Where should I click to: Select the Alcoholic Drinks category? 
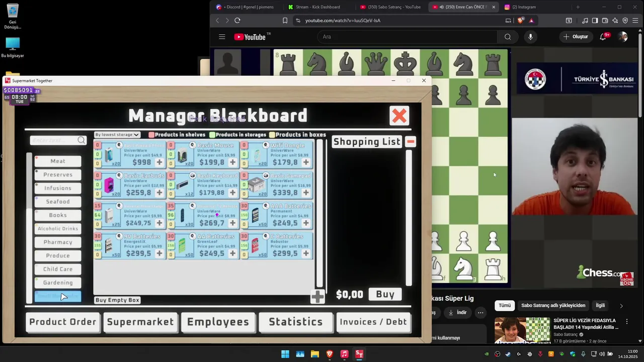tap(58, 229)
